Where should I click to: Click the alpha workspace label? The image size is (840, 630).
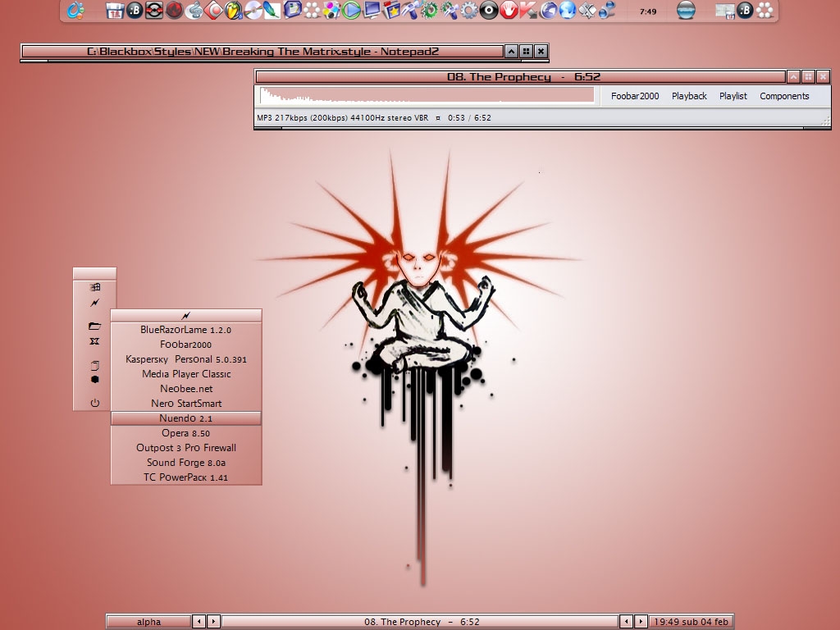click(x=148, y=622)
